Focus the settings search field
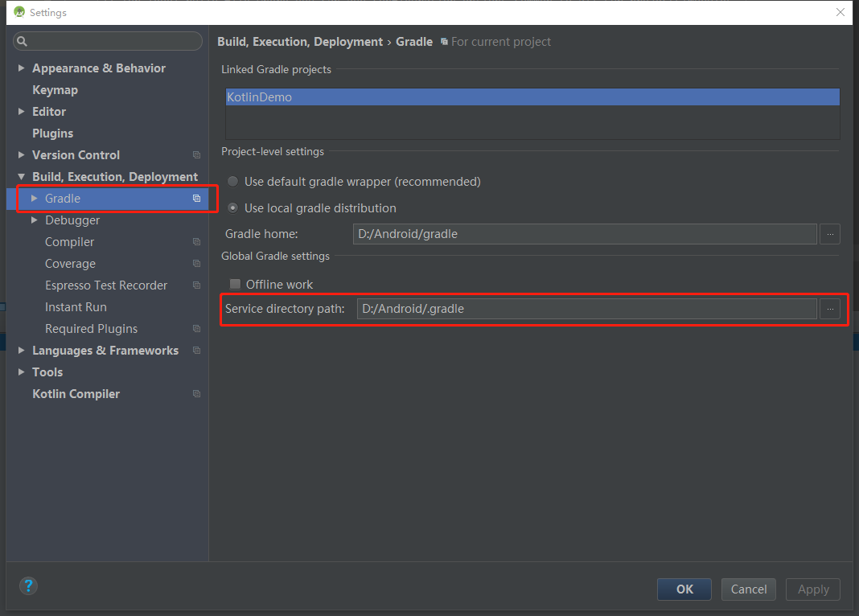The image size is (859, 616). 108,41
